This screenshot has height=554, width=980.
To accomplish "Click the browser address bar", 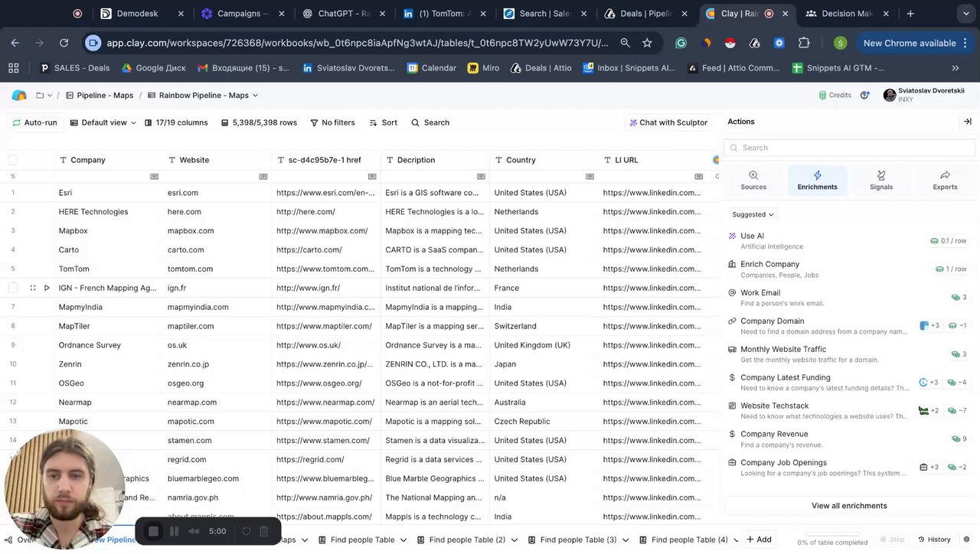I will point(357,43).
